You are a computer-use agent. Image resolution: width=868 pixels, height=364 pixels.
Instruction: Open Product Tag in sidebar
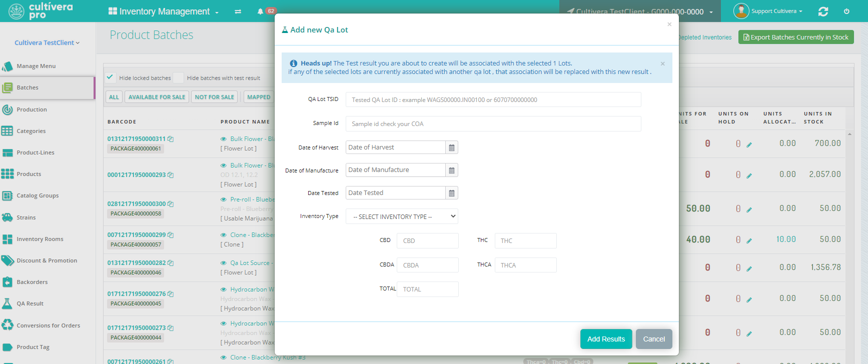tap(33, 347)
